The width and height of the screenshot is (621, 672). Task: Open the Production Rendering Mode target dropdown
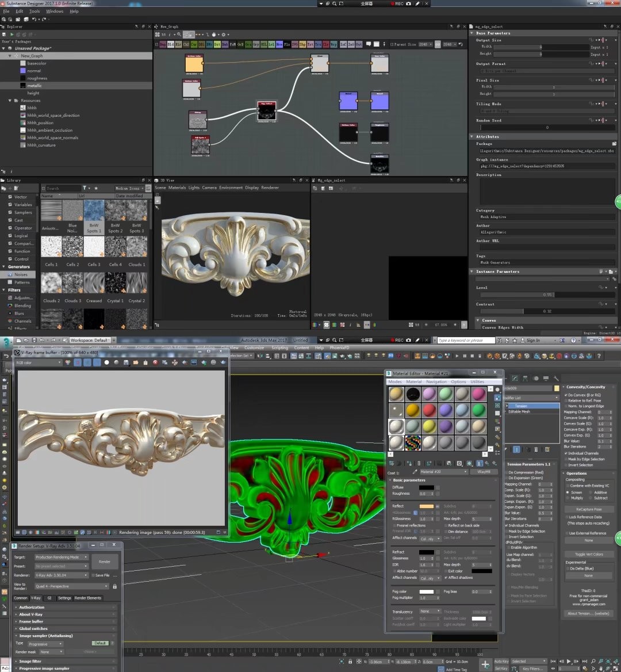point(62,557)
